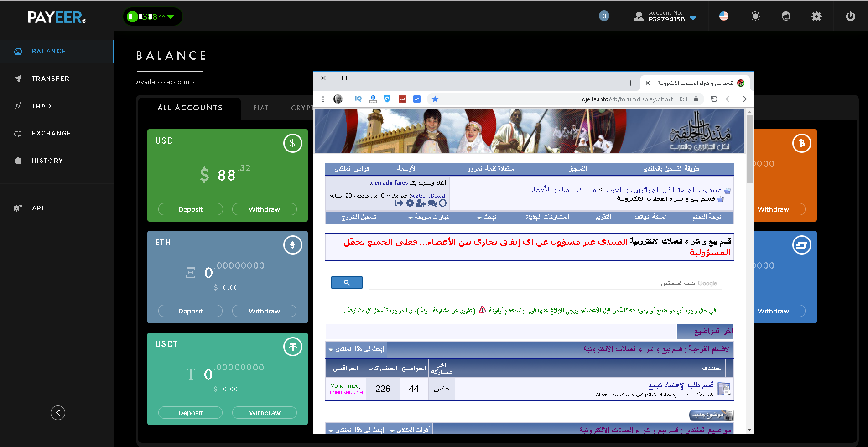Open the blue shield browser extension

click(x=387, y=99)
